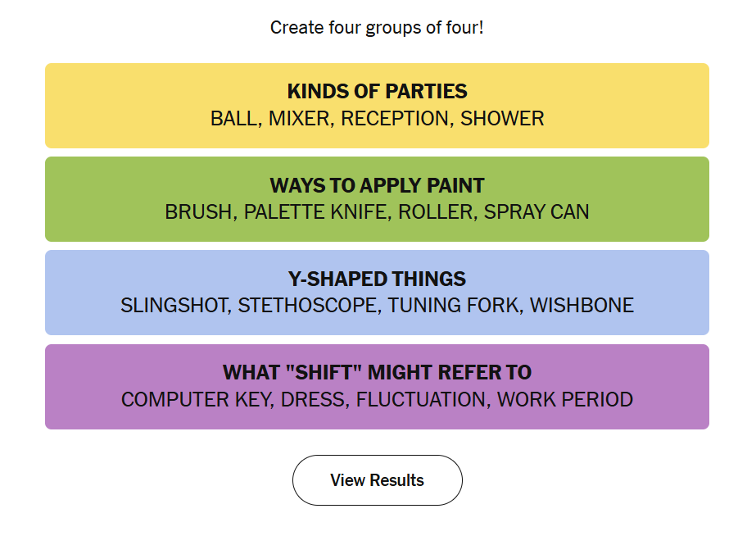The width and height of the screenshot is (756, 545).
Task: Click the word SHOWER in the yellow group
Action: point(502,119)
